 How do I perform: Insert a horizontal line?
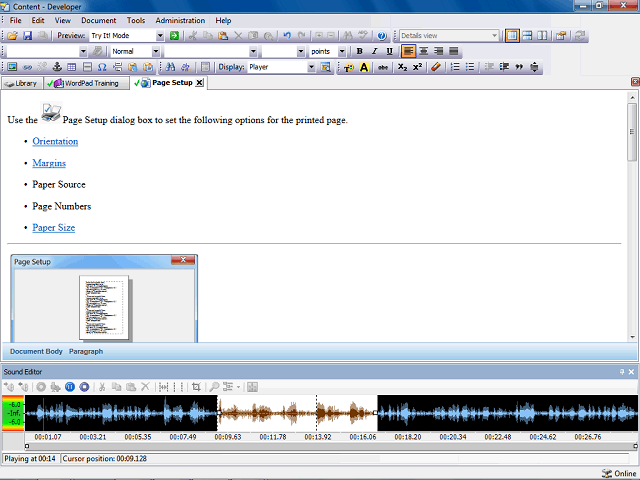(87, 67)
